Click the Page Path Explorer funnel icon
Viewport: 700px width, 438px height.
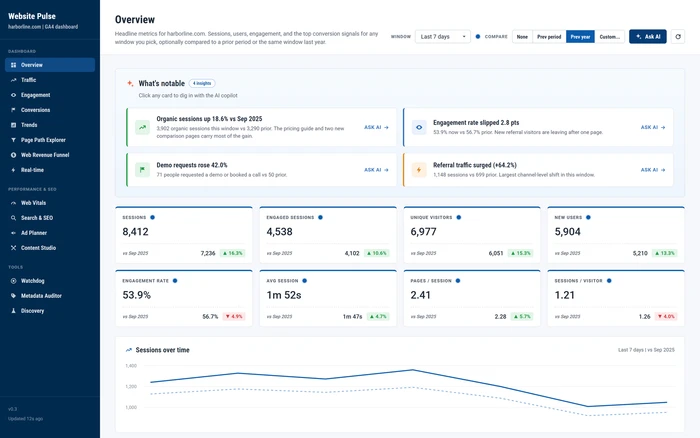[13, 140]
